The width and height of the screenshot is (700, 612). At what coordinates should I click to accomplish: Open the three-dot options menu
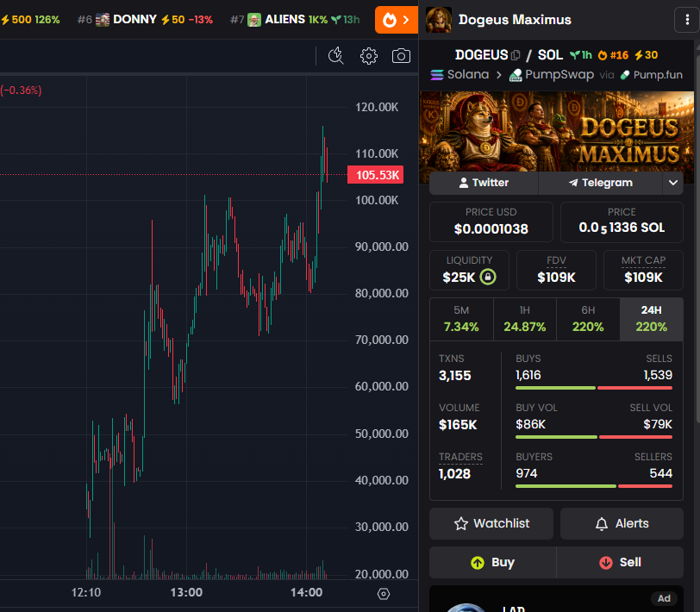[687, 20]
